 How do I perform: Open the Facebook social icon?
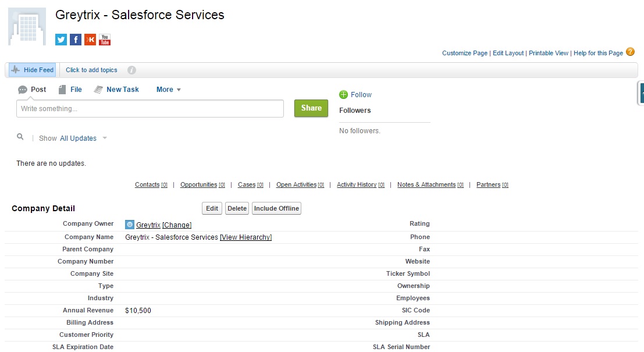76,40
